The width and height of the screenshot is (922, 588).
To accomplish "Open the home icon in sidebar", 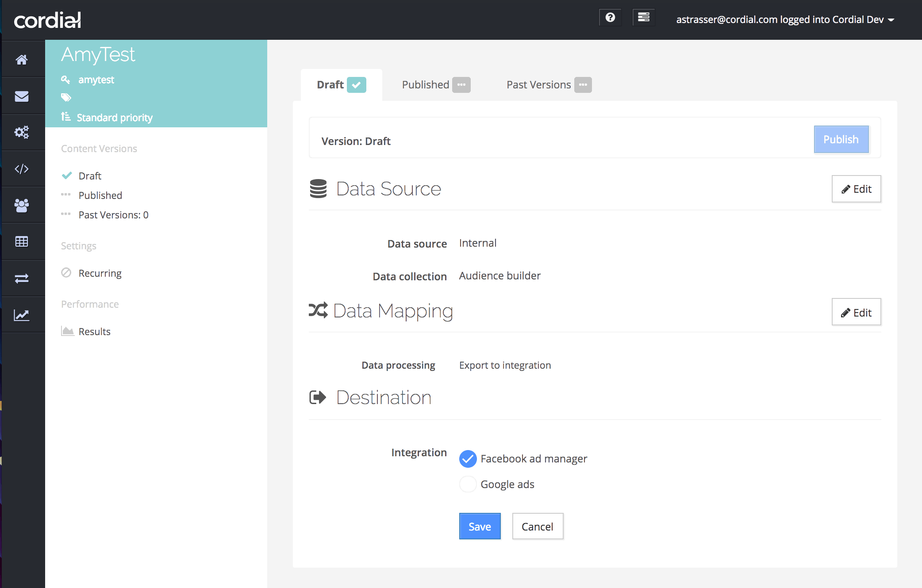I will (22, 59).
